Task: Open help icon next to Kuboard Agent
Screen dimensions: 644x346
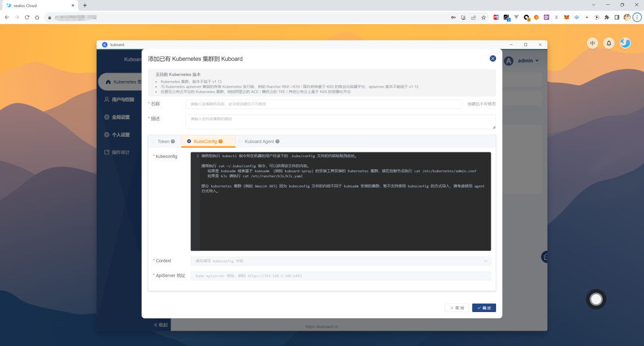Action: click(x=278, y=141)
